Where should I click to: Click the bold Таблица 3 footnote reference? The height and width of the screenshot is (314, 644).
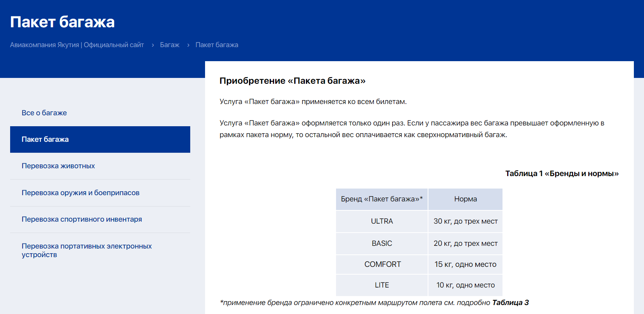tap(510, 303)
